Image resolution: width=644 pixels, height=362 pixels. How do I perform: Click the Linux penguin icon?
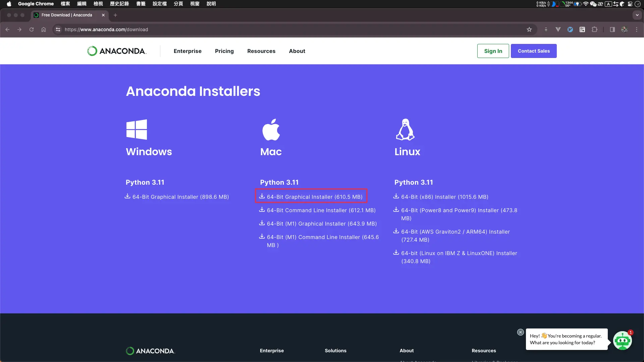[405, 129]
